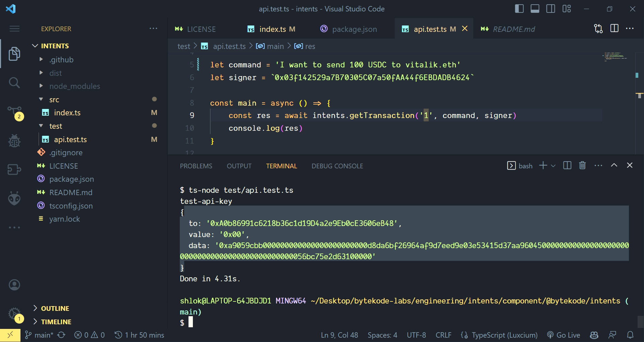Kill the terminal with trash icon
The width and height of the screenshot is (644, 342).
(x=583, y=165)
